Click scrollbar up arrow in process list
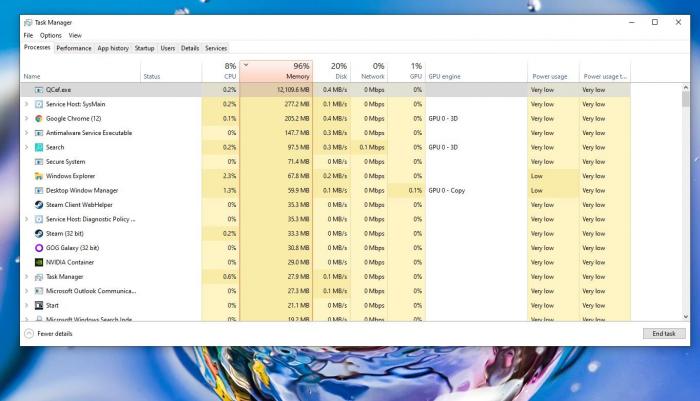Image resolution: width=700 pixels, height=401 pixels. (x=686, y=88)
